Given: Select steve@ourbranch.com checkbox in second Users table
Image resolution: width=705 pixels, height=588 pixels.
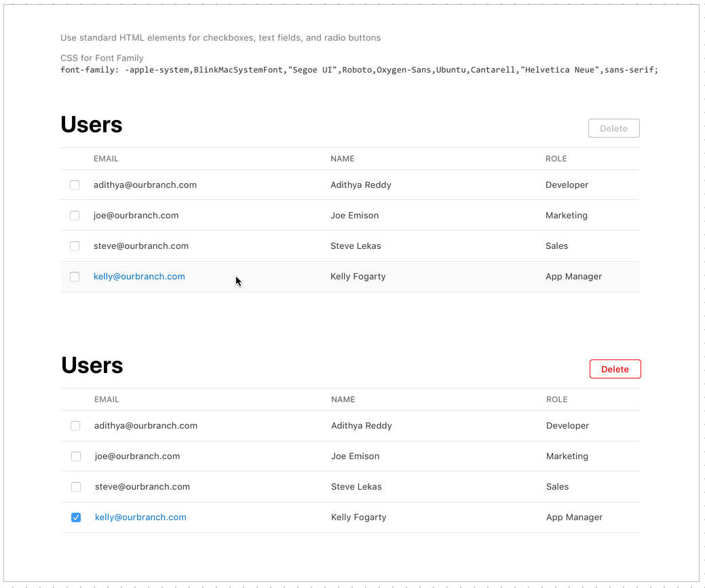Looking at the screenshot, I should 75,487.
